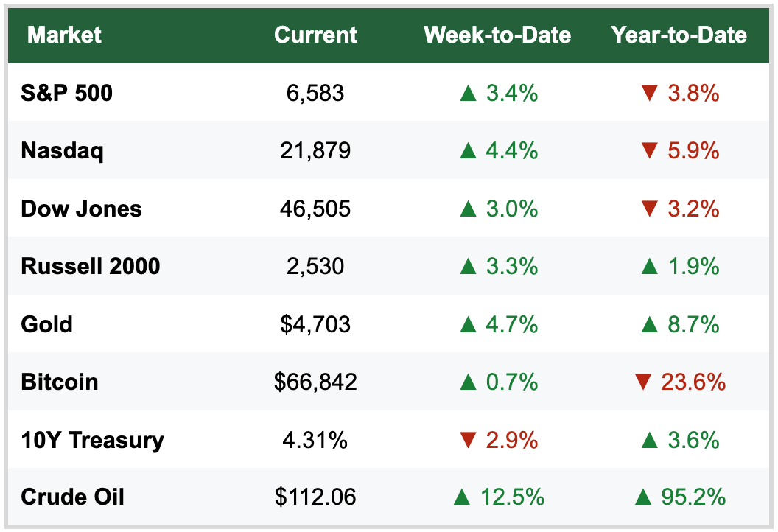778x532 pixels.
Task: Click the Dow Jones year-to-date down arrow
Action: 649,209
